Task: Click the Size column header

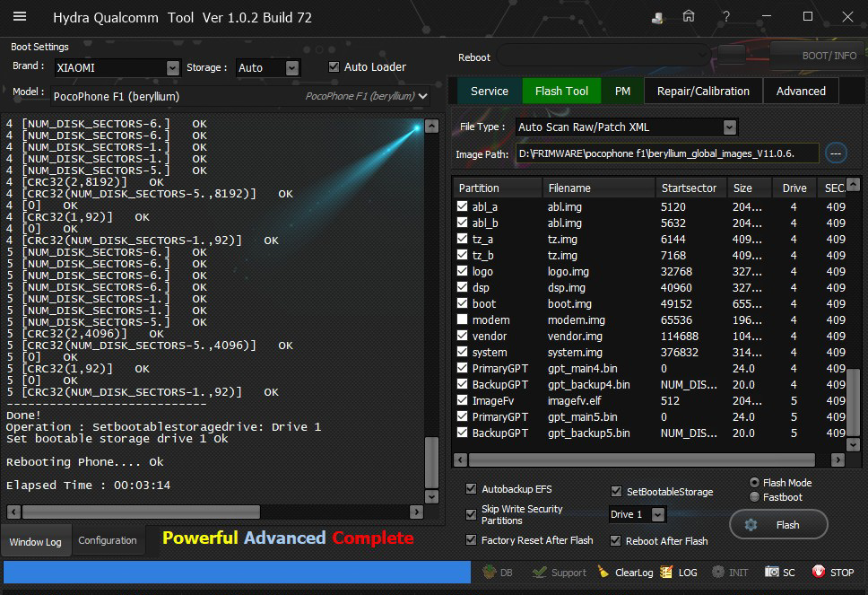Action: pos(750,188)
